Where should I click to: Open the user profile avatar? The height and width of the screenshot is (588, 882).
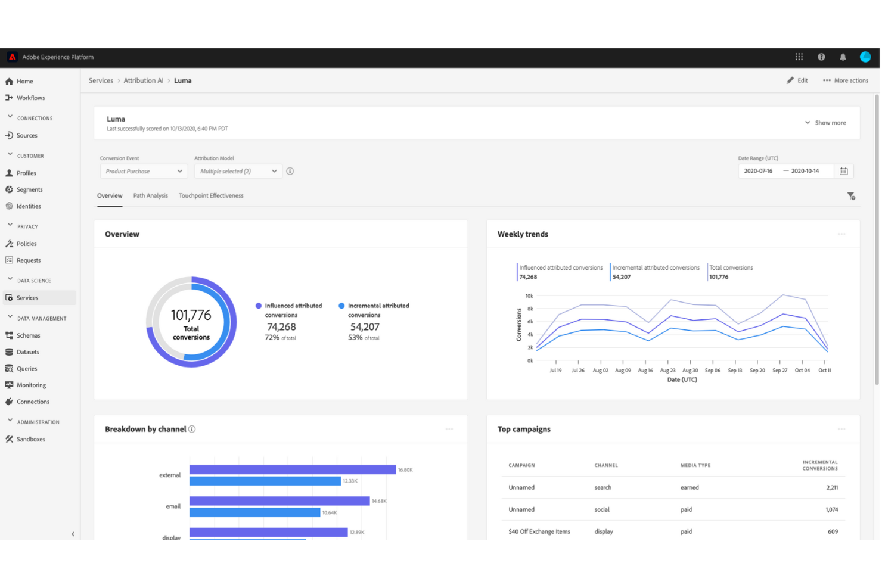(865, 57)
